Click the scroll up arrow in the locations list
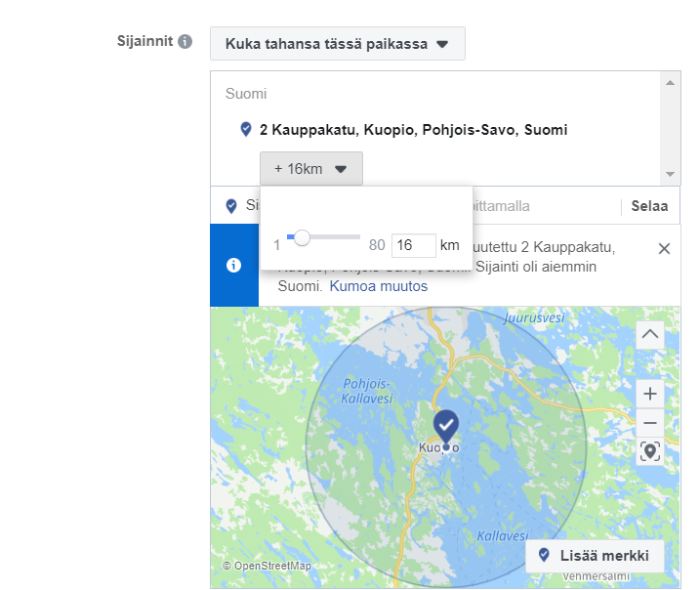700x590 pixels. pos(670,83)
